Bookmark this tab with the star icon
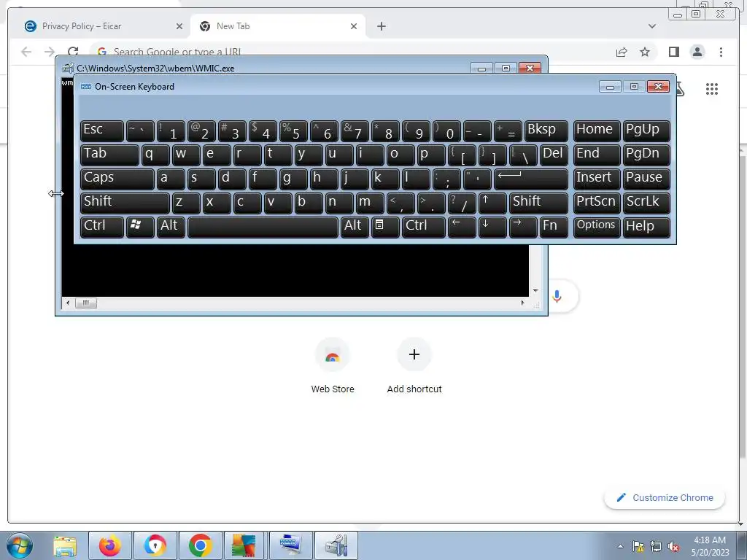 (x=645, y=52)
